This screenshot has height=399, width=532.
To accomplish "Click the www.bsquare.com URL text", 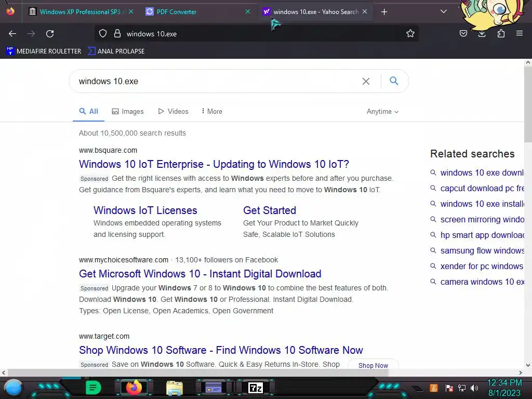I will coord(108,150).
